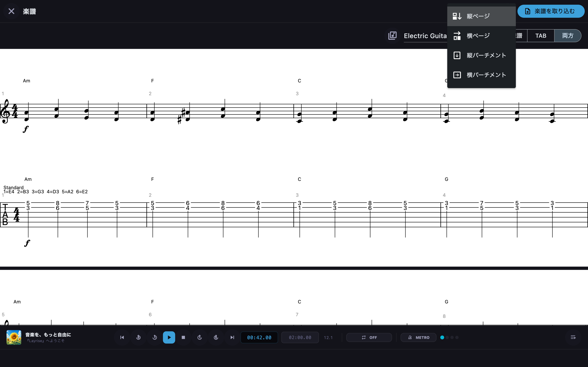
Task: Start playback with the blue play button
Action: 169,337
